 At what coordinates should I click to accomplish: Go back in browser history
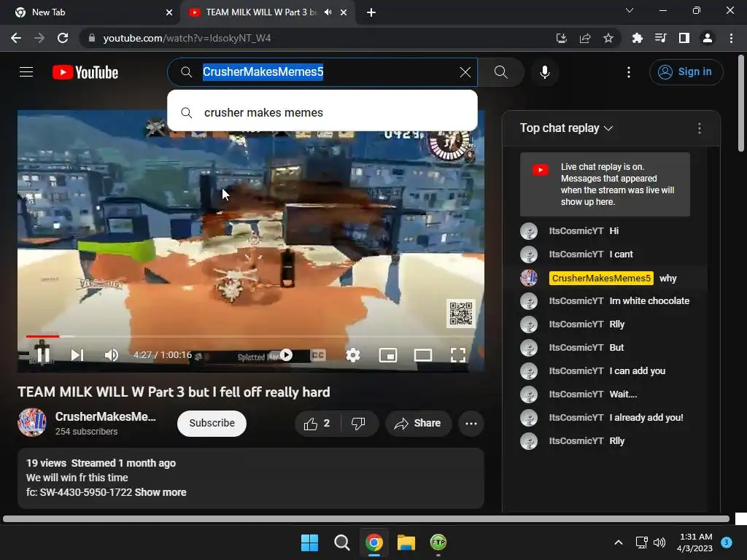click(x=16, y=38)
